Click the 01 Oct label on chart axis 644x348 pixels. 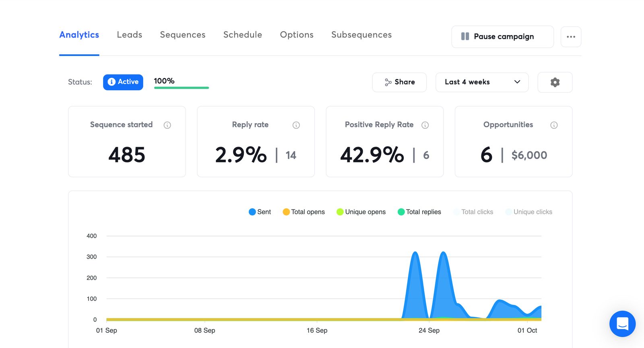coord(527,331)
